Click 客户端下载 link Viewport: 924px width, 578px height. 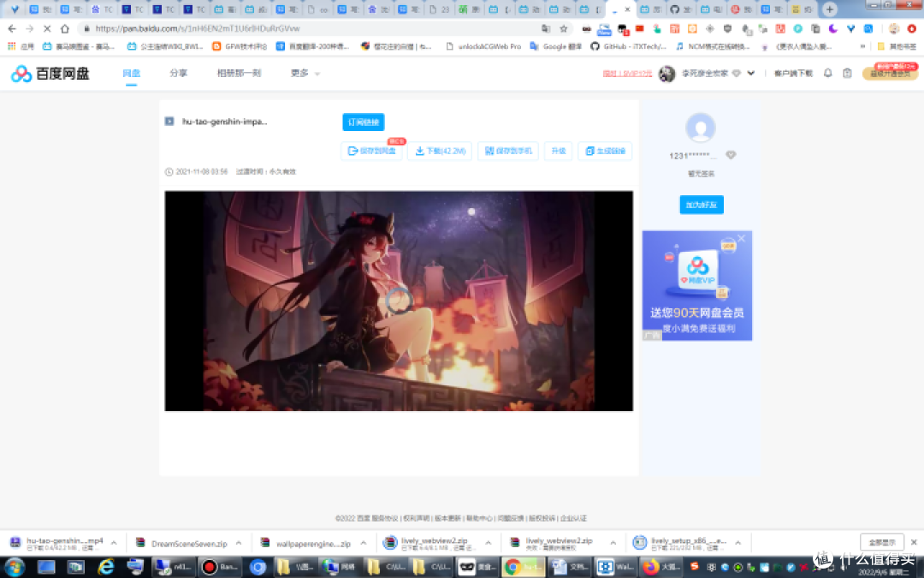[x=793, y=74]
